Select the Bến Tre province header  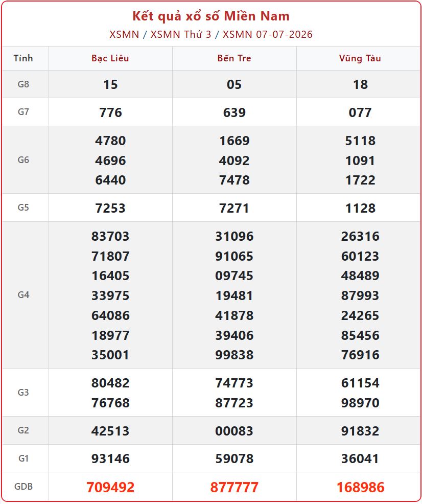click(234, 58)
